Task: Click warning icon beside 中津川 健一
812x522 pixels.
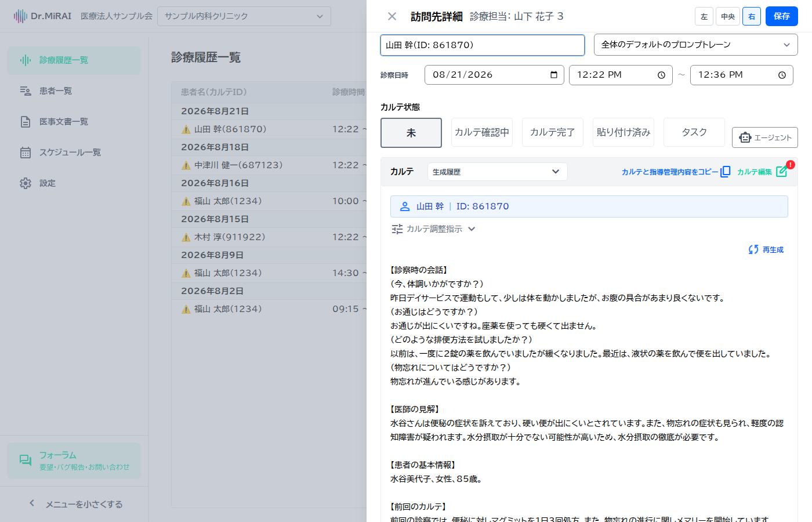Action: click(x=186, y=165)
